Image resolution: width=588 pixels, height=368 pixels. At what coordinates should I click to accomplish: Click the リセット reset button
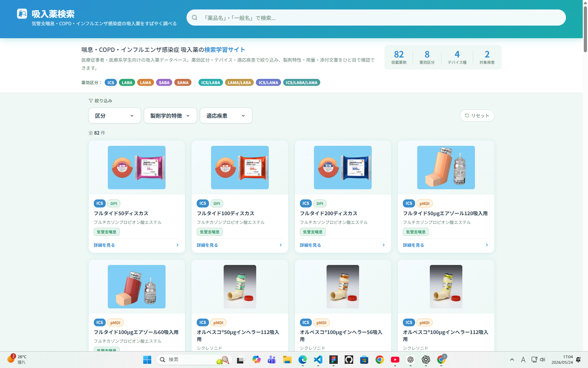coord(477,116)
